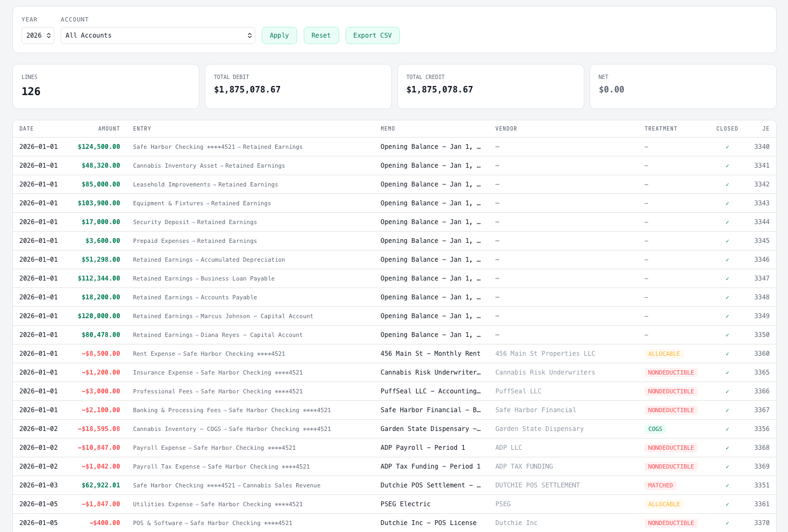Click the closed checkmark for JE 3342
The height and width of the screenshot is (532, 788).
(x=727, y=185)
